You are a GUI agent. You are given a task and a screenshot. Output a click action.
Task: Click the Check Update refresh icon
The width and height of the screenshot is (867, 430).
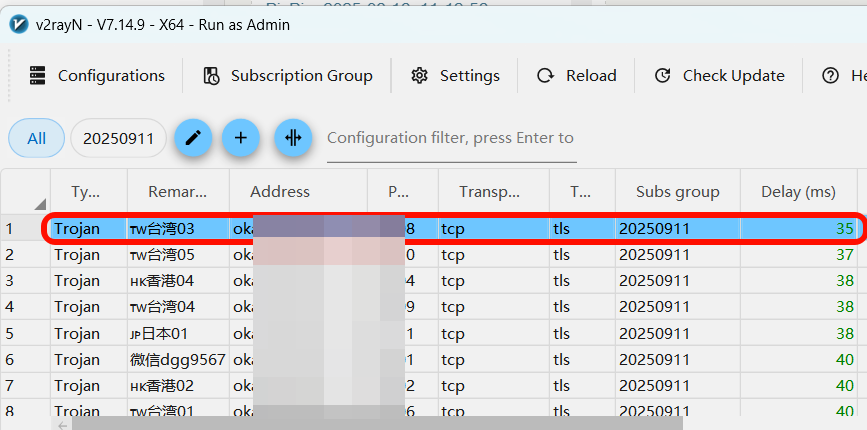[x=662, y=76]
